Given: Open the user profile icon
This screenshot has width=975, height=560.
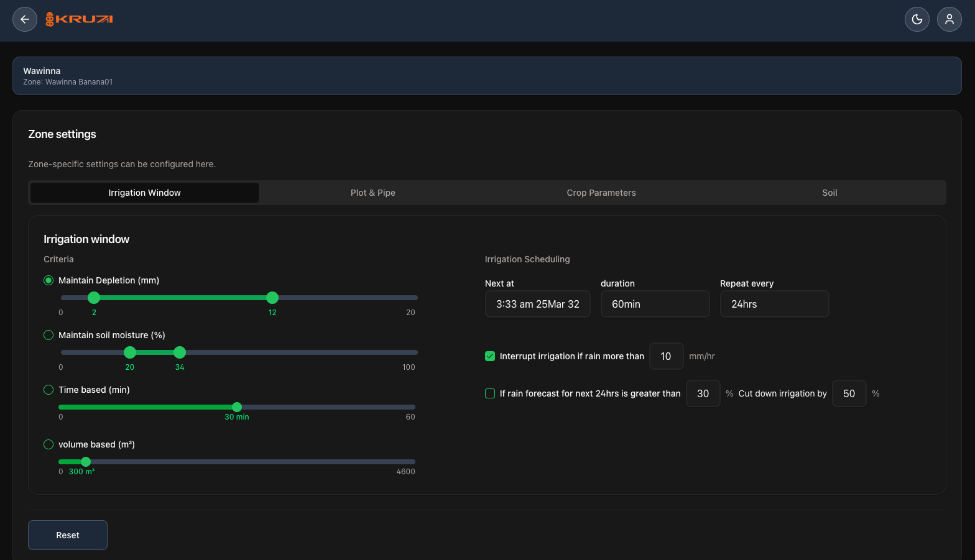Looking at the screenshot, I should coord(949,19).
